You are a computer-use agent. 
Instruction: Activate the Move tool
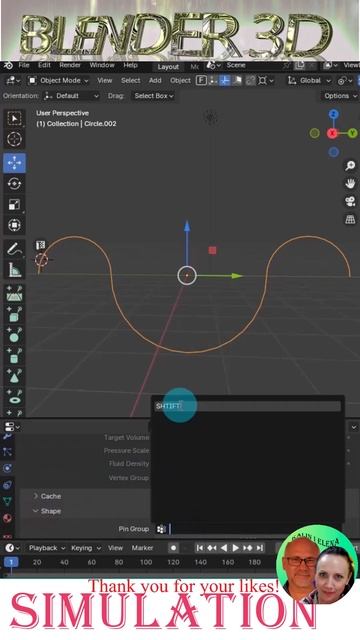pos(14,162)
